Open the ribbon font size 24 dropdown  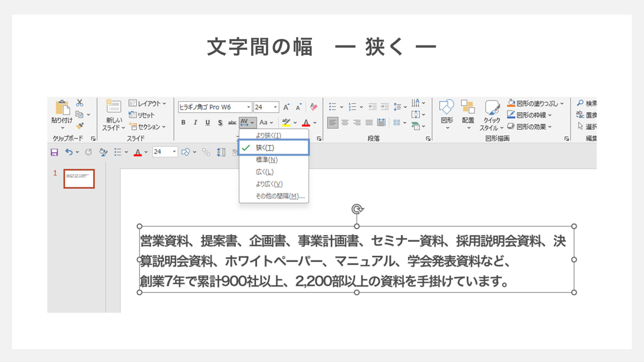click(x=275, y=107)
